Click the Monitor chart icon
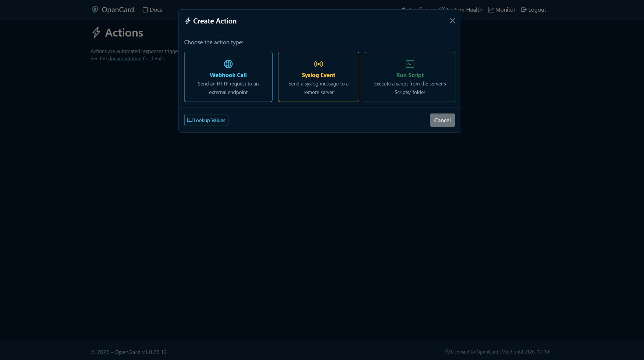644x360 pixels. (x=490, y=9)
